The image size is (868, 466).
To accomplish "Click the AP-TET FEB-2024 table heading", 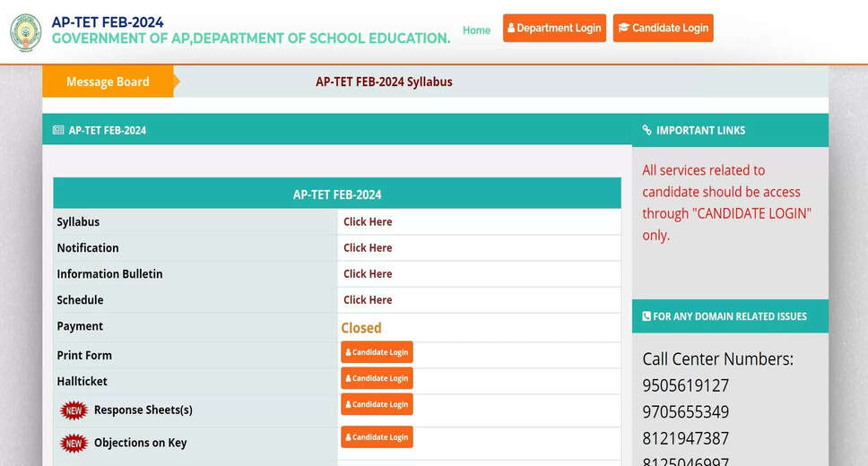I will tap(337, 194).
